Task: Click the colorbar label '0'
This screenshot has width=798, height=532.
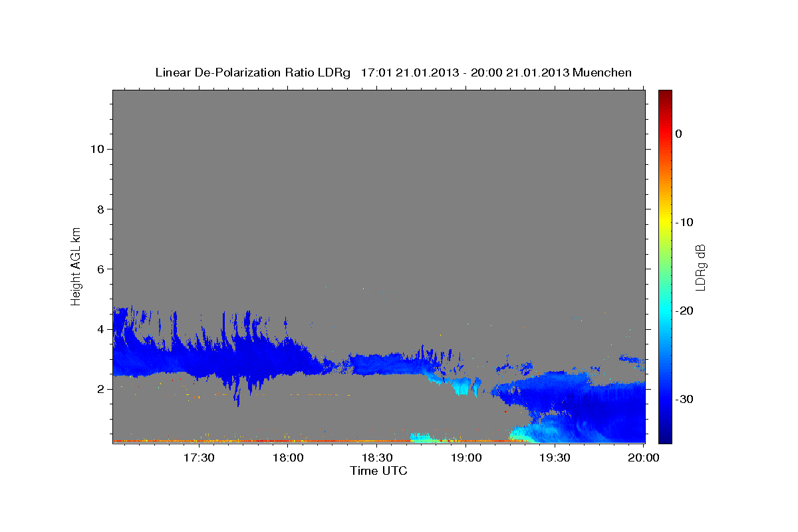Action: tap(679, 134)
